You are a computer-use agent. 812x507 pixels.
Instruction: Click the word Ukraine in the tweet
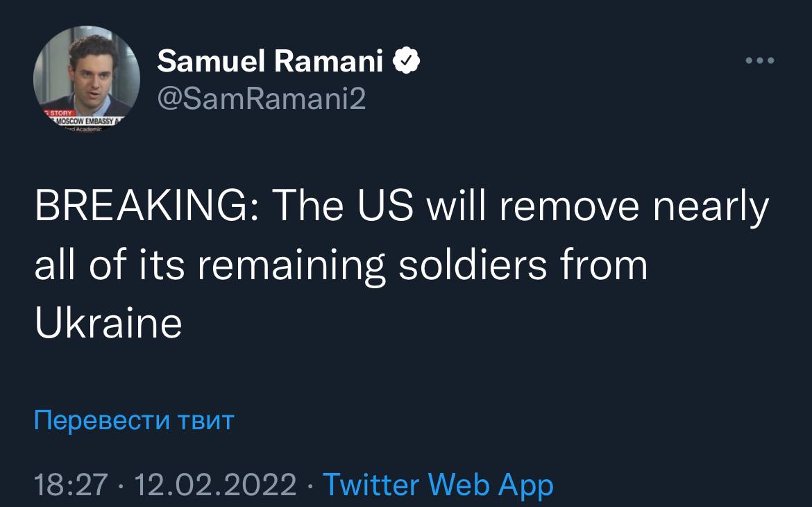click(108, 322)
